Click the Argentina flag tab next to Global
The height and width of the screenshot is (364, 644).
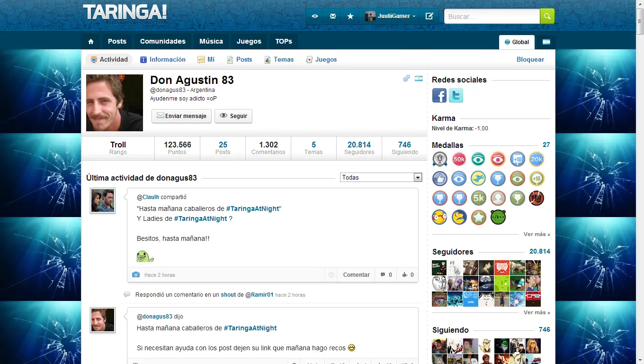click(546, 42)
